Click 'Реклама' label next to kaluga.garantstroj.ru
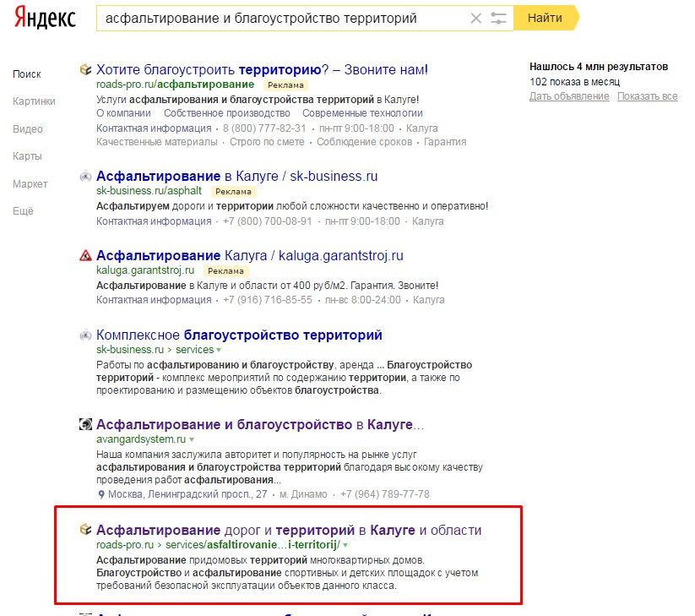 click(x=225, y=271)
